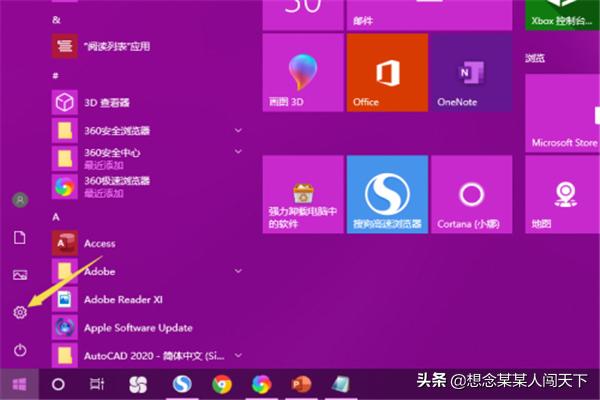Launch 360极速浏览器 from app list
The height and width of the screenshot is (400, 600).
pyautogui.click(x=149, y=187)
